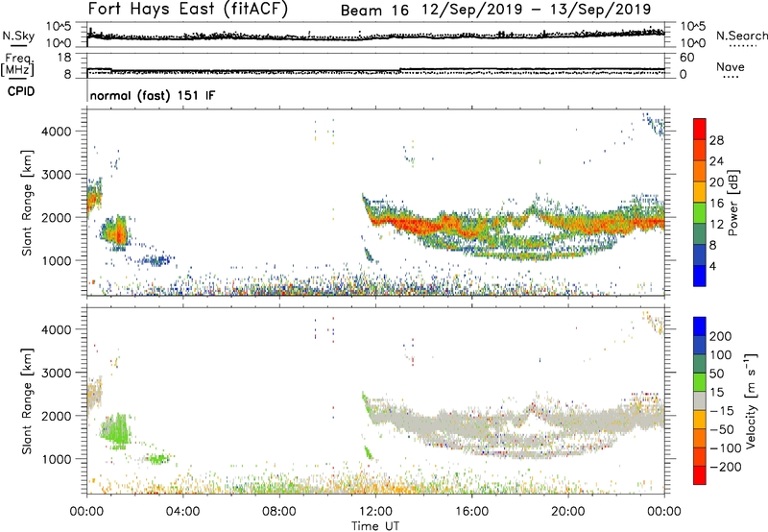
Task: Click the 'Freq. [MHz]' label
Action: click(x=17, y=65)
